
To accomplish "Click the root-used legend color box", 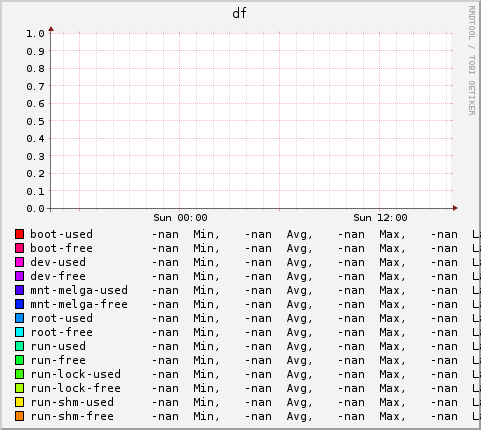I will tap(19, 318).
